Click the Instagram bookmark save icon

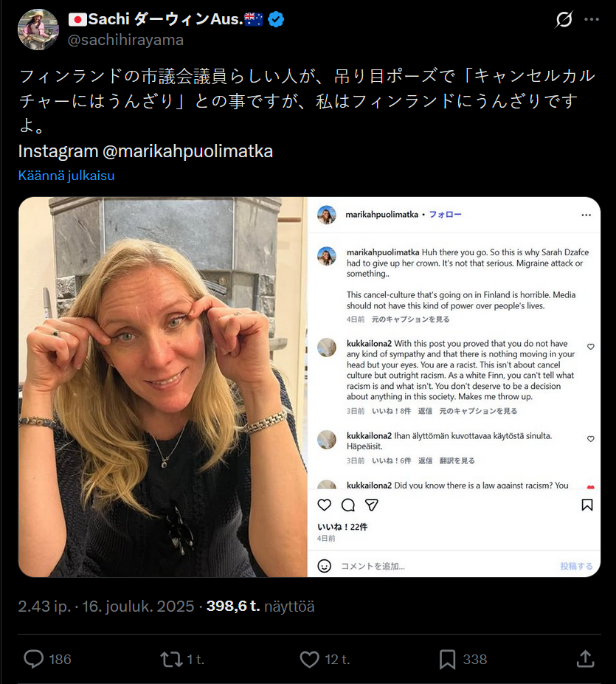[x=586, y=505]
